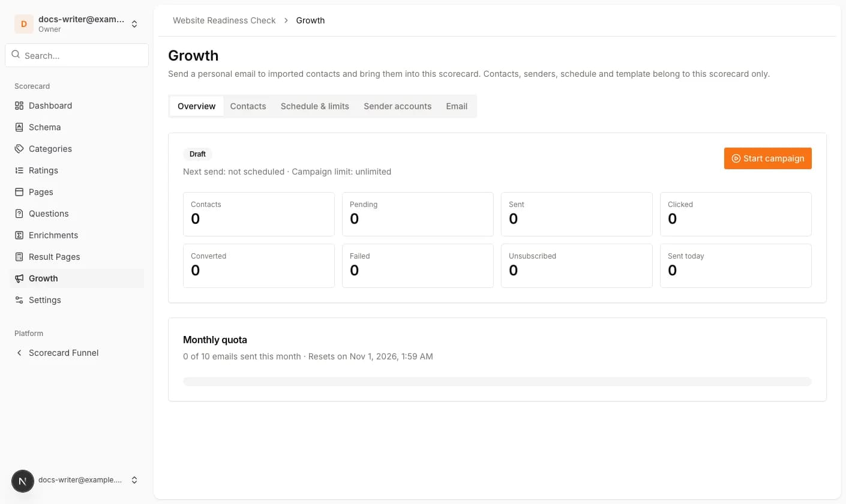Screen dimensions: 846x504
Task: Click the Unsubscribed stat card
Action: 577,266
